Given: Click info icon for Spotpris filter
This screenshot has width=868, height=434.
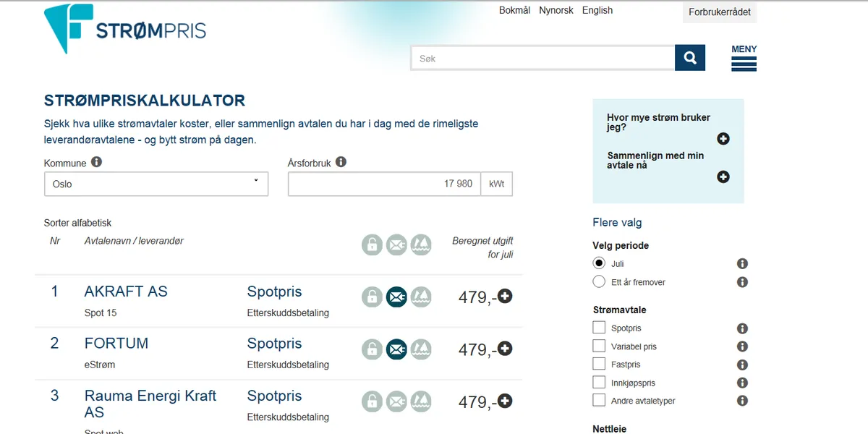Looking at the screenshot, I should click(x=742, y=328).
